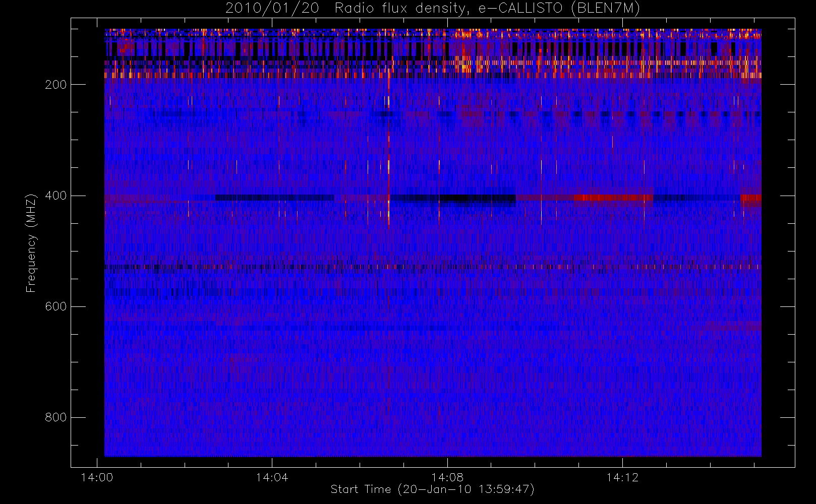Click the 14:04 time axis label
Image resolution: width=816 pixels, height=504 pixels.
[x=272, y=477]
